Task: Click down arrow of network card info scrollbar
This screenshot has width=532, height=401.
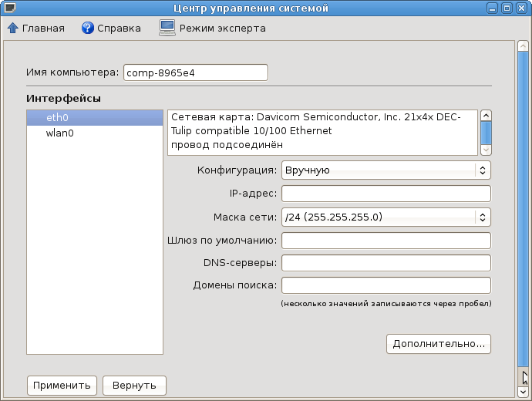Action: 486,150
